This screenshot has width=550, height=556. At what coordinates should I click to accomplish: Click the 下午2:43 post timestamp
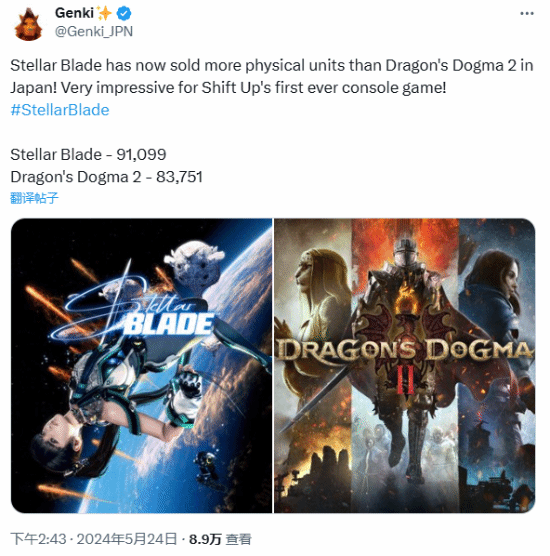click(38, 539)
